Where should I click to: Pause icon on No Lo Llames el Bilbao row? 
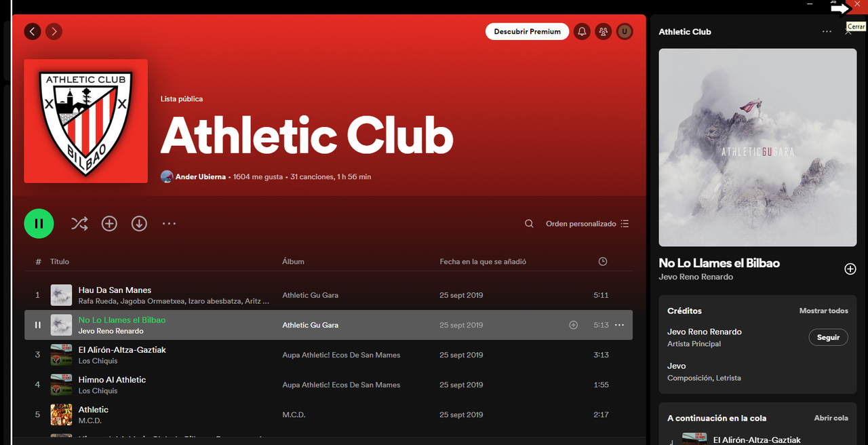[38, 325]
